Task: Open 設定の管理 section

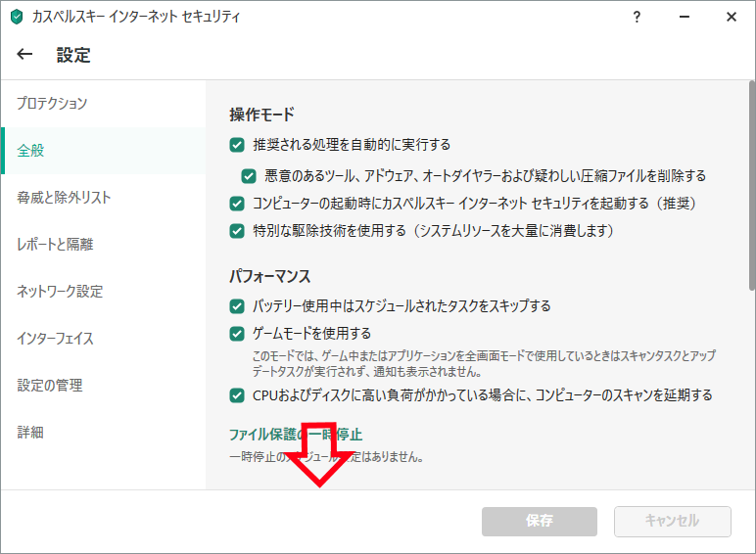Action: pyautogui.click(x=50, y=386)
